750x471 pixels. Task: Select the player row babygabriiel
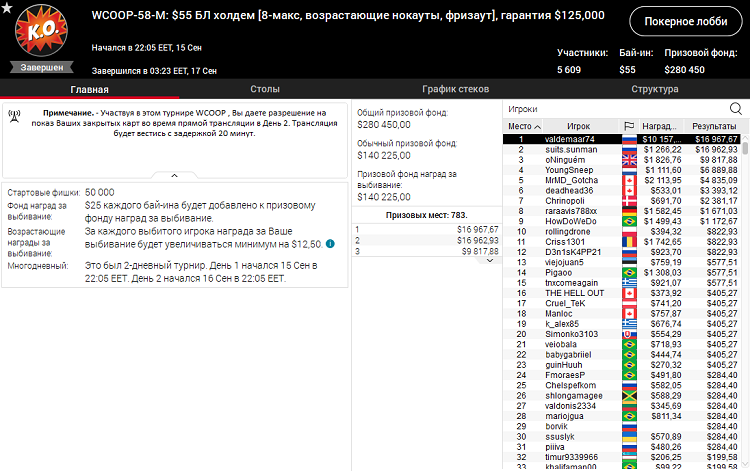[x=622, y=355]
